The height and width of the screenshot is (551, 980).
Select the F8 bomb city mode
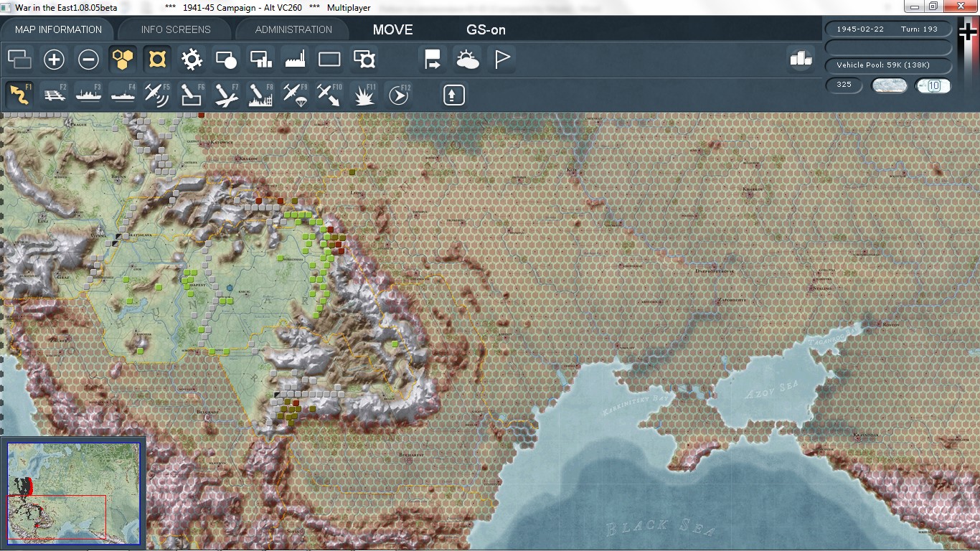pyautogui.click(x=260, y=95)
